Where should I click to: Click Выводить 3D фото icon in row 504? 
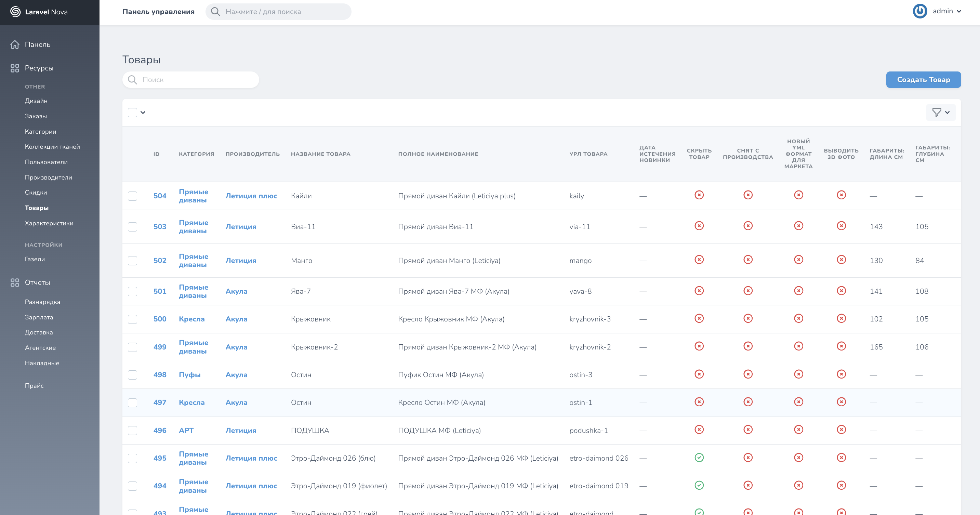(841, 195)
